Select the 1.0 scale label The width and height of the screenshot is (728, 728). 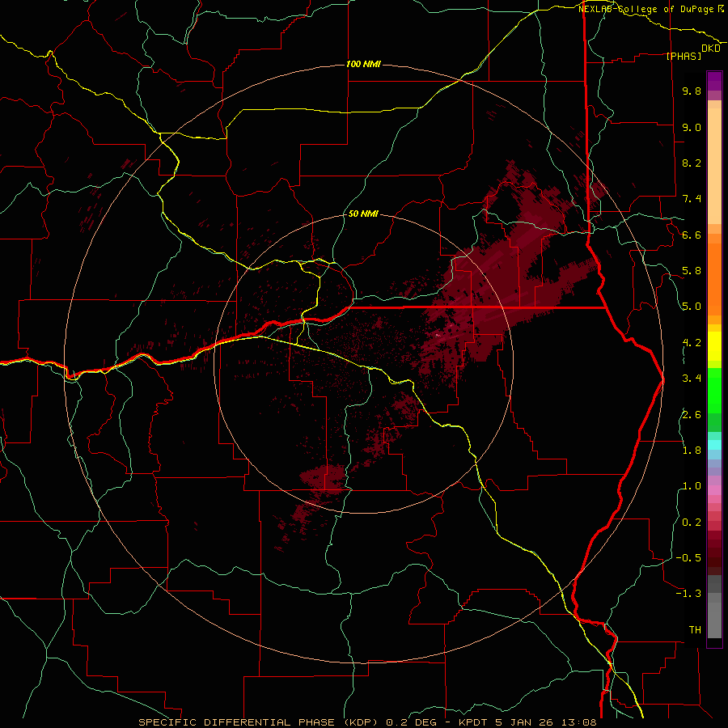pyautogui.click(x=692, y=486)
